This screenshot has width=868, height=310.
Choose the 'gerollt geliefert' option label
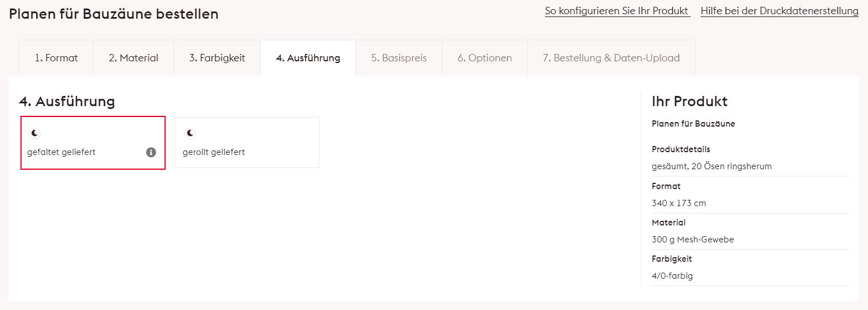coord(214,152)
